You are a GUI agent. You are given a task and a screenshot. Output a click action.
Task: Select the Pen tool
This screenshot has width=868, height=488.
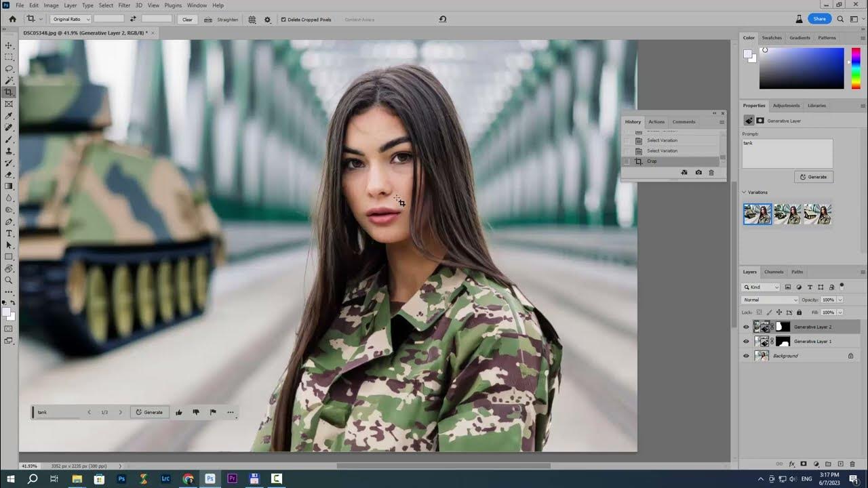[9, 222]
